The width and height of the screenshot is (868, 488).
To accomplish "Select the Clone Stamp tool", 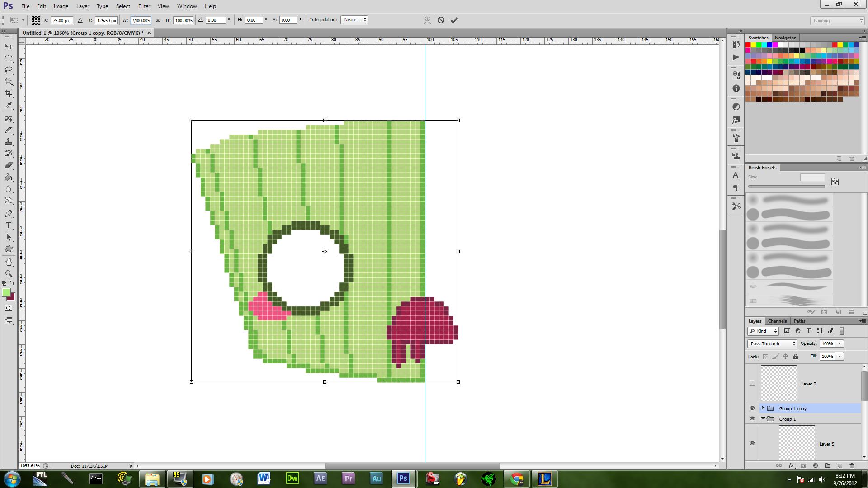I will click(x=9, y=142).
